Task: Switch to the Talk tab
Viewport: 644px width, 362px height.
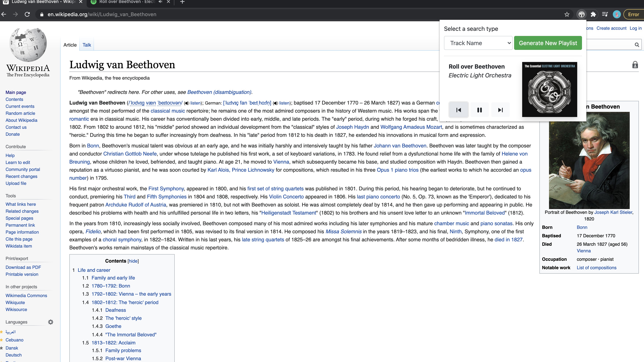Action: [x=86, y=45]
